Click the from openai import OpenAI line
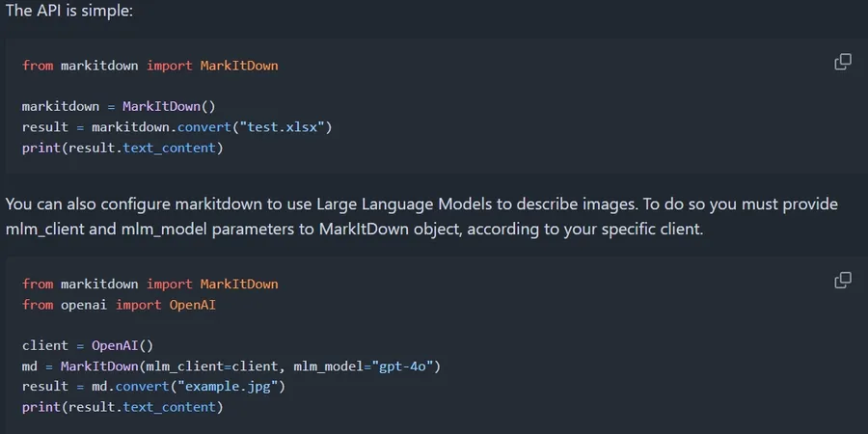Image resolution: width=868 pixels, height=434 pixels. point(119,305)
